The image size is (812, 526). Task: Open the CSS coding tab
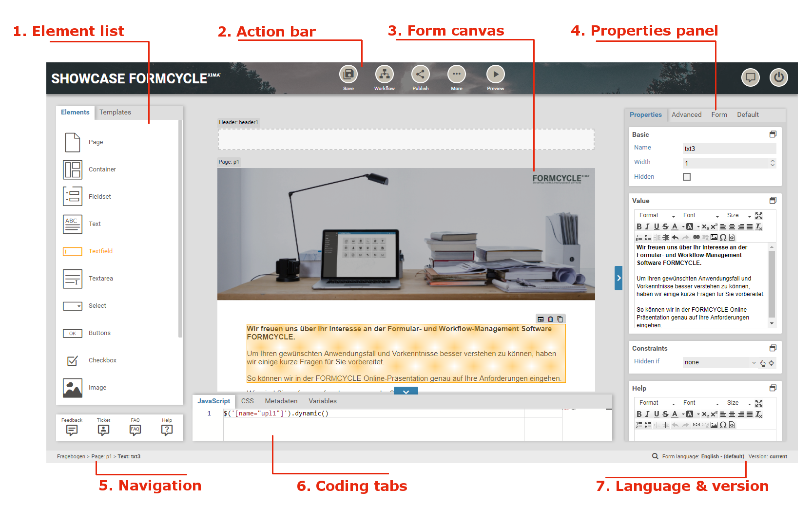(248, 401)
